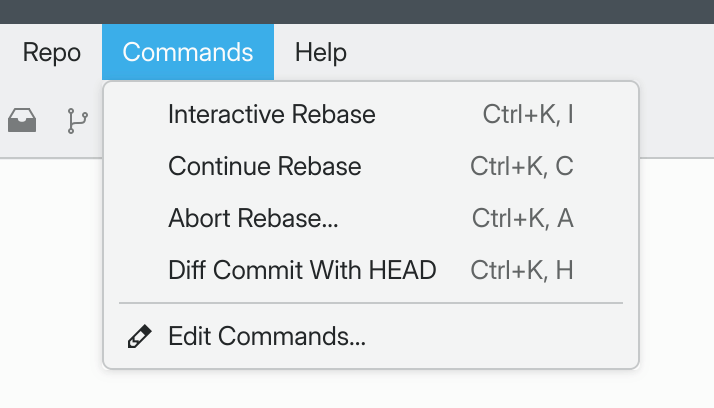The width and height of the screenshot is (714, 408).
Task: Close the highlighted Commands menu
Action: pyautogui.click(x=188, y=52)
